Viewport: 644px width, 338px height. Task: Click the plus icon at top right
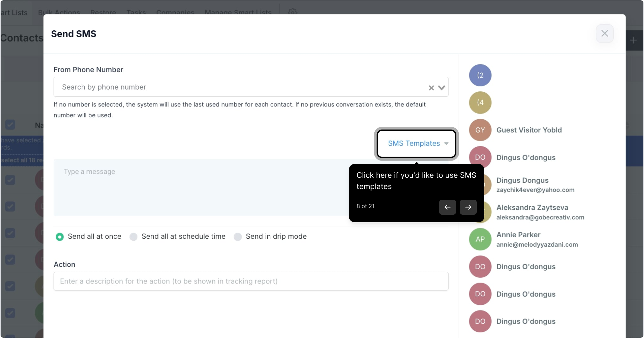coord(633,40)
